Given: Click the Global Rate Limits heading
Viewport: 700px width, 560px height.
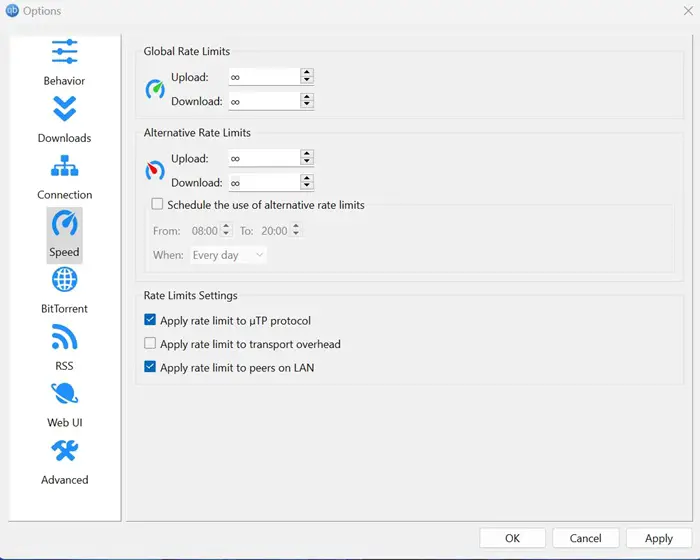Looking at the screenshot, I should [187, 51].
